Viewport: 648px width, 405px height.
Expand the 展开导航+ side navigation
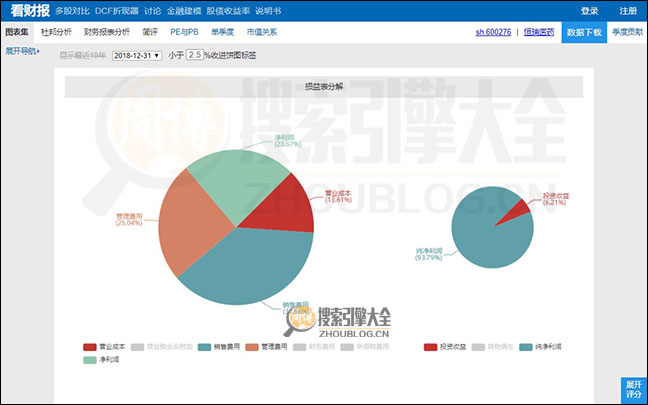(x=22, y=51)
